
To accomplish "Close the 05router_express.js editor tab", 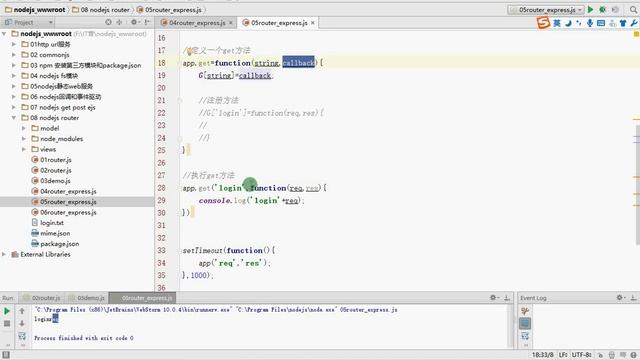I will 313,23.
